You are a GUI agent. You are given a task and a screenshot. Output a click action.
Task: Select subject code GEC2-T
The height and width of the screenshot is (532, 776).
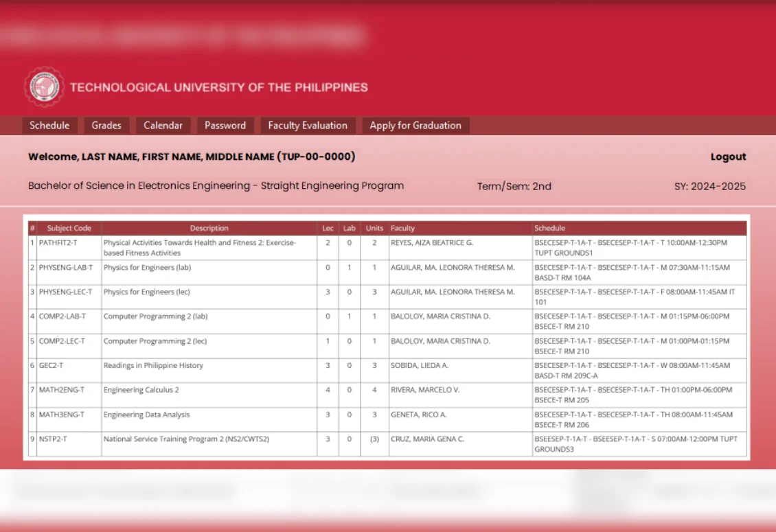pos(51,365)
